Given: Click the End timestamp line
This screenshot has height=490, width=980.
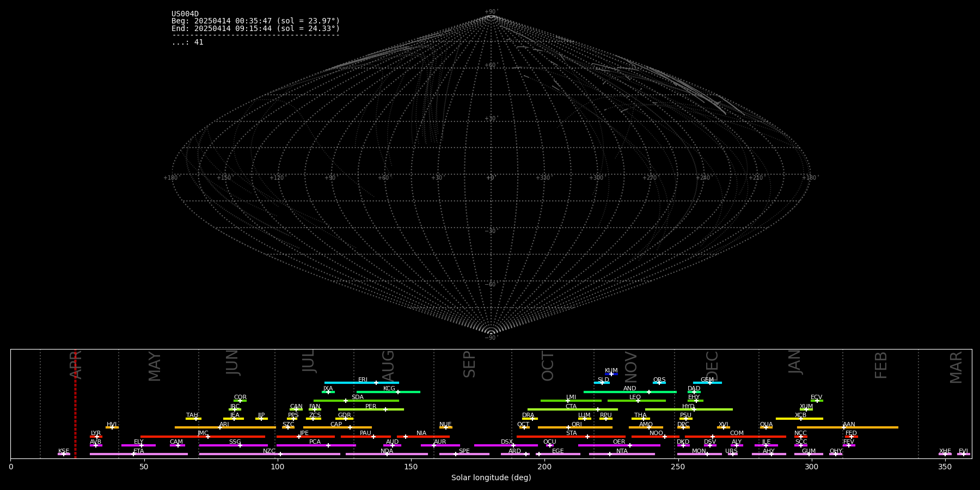Looking at the screenshot, I should pyautogui.click(x=255, y=28).
